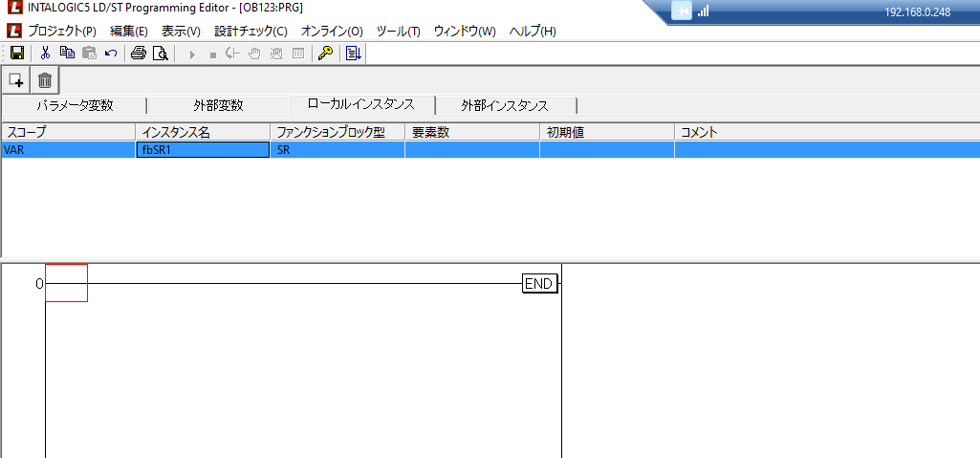
Task: Open the オンライン(O) menu
Action: 332,31
